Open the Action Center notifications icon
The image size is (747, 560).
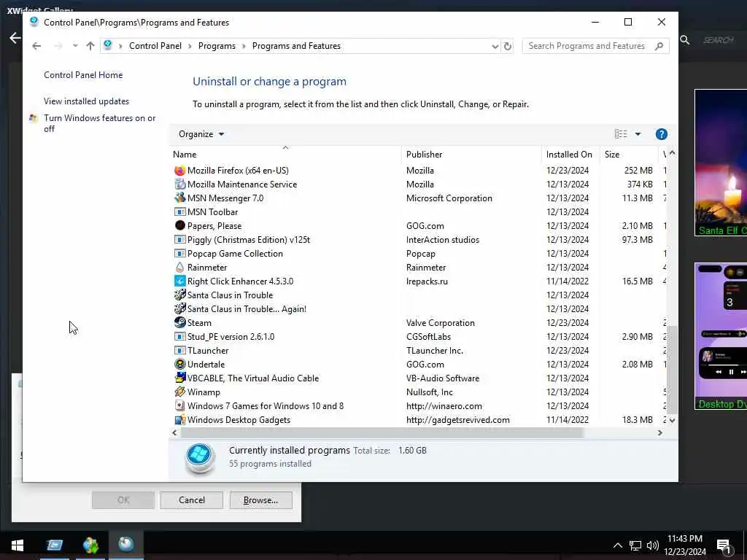click(x=724, y=545)
